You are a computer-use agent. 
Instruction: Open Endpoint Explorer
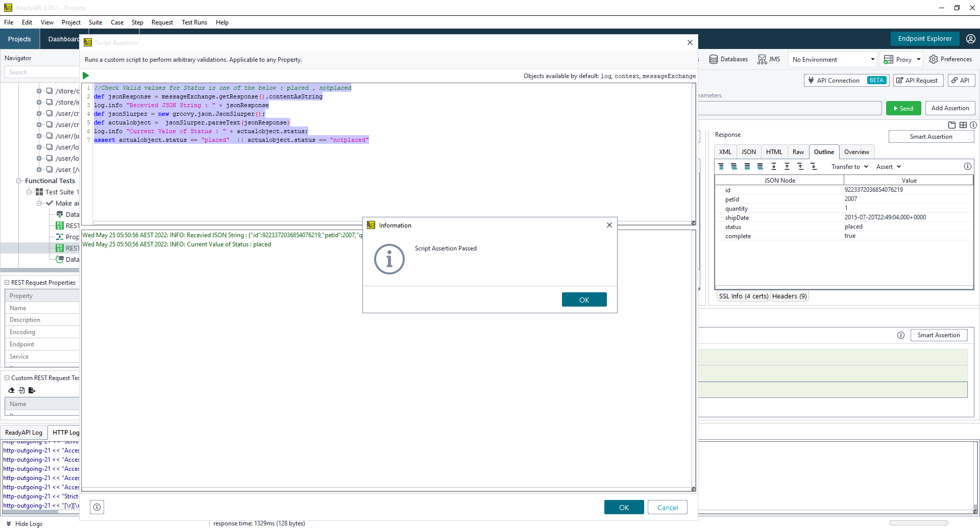pos(925,39)
